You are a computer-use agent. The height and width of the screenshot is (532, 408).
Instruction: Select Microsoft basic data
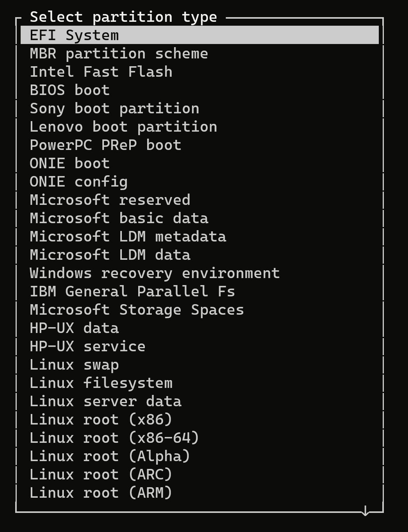pos(119,218)
